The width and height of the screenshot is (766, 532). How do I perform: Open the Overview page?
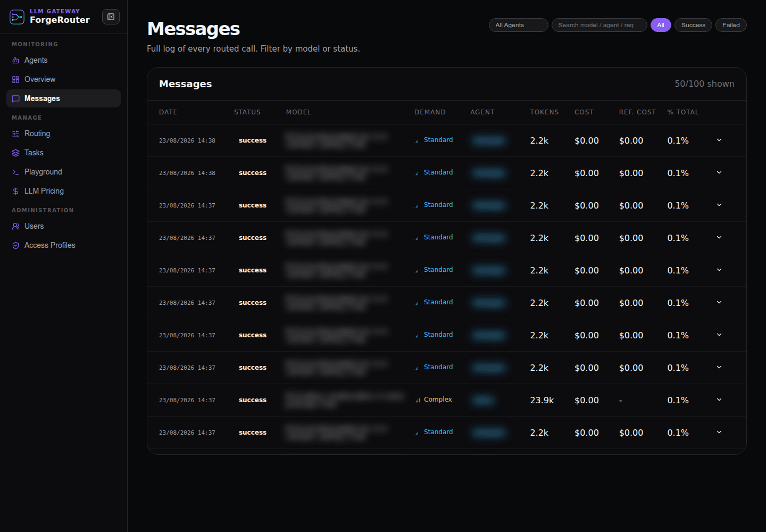[x=63, y=80]
